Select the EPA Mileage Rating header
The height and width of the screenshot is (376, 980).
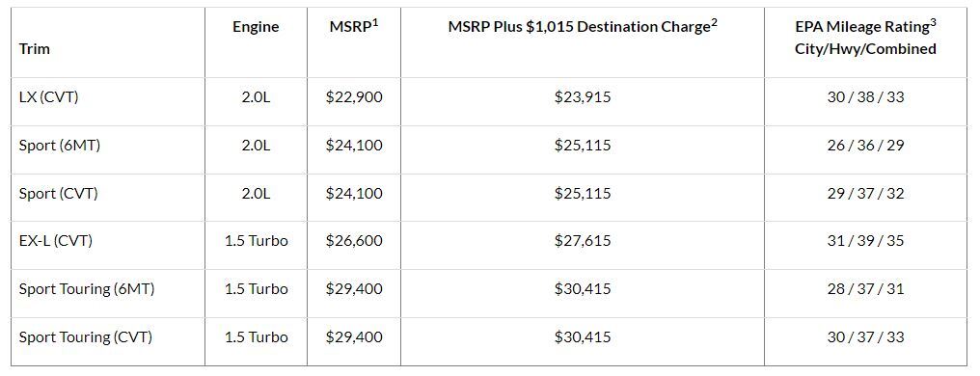[x=865, y=37]
